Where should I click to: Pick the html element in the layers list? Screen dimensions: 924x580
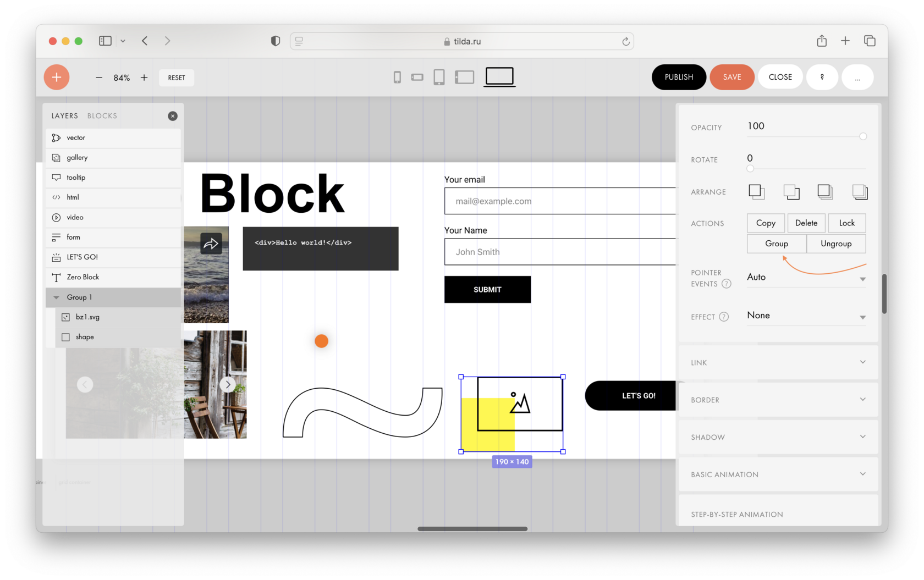72,197
